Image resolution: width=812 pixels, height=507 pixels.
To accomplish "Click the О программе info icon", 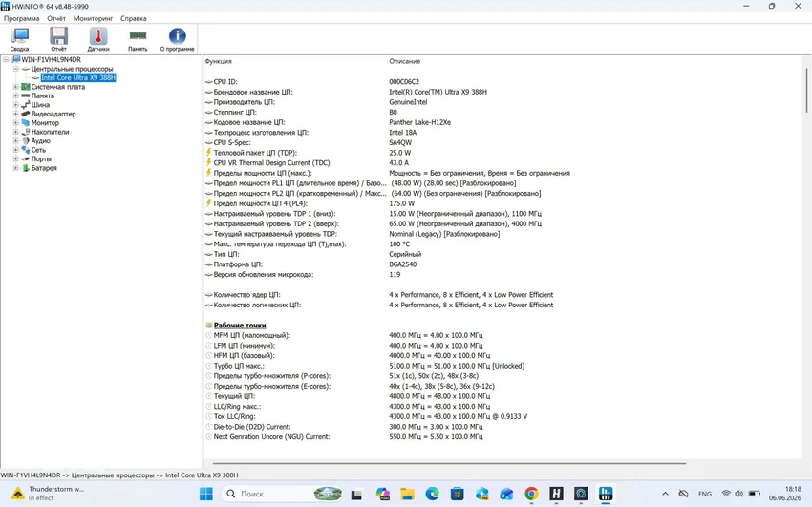I will click(x=177, y=39).
